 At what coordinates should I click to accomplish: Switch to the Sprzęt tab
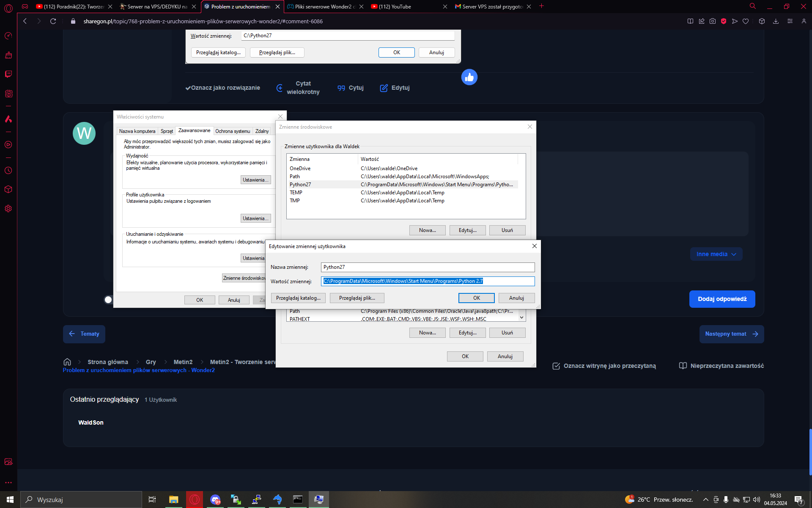[x=167, y=131]
